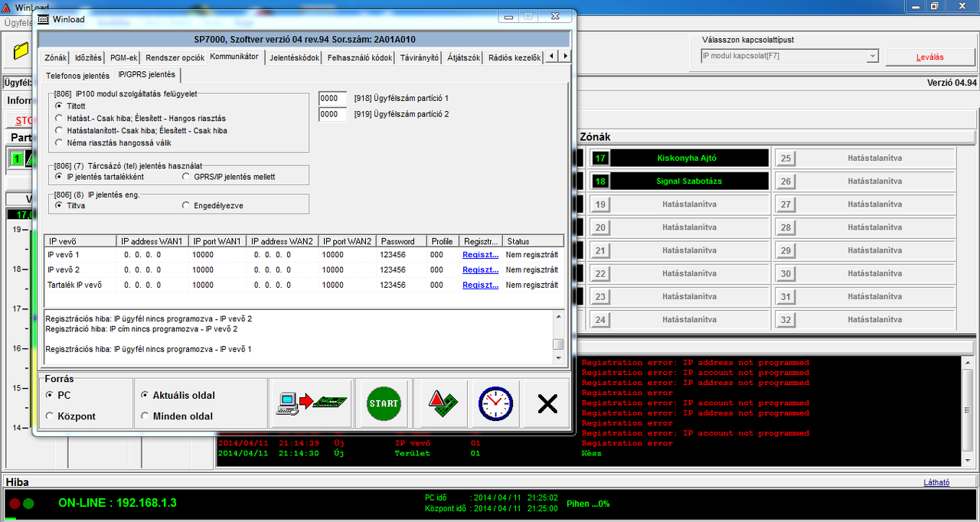The width and height of the screenshot is (980, 522).
Task: Click the registration log scrollbar
Action: tap(558, 337)
